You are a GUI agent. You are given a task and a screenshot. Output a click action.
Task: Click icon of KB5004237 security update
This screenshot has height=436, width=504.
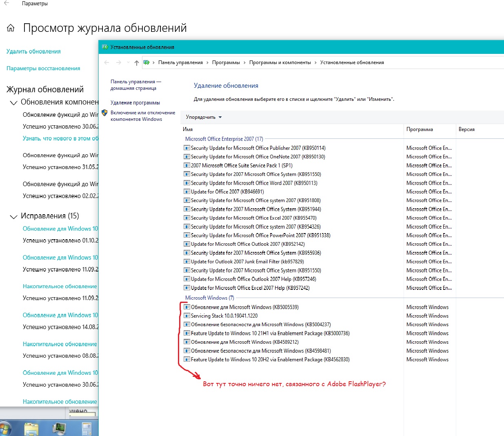[x=187, y=325]
